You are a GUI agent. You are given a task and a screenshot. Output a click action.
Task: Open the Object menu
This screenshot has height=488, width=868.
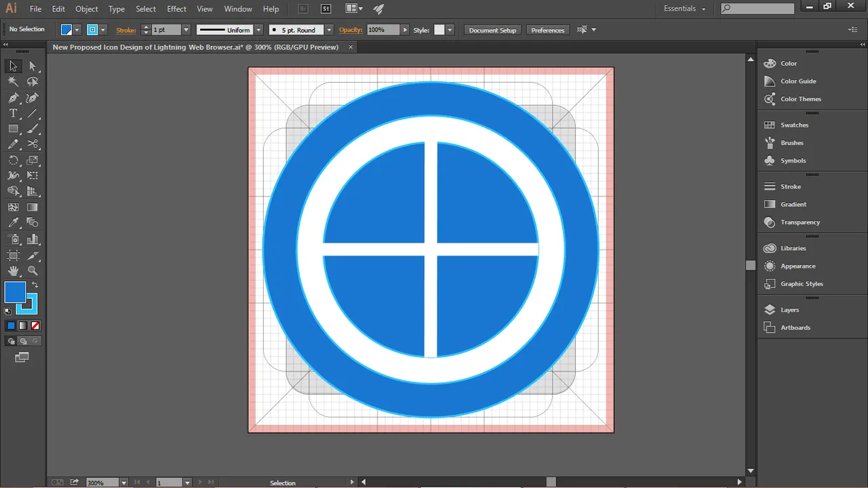[x=86, y=9]
